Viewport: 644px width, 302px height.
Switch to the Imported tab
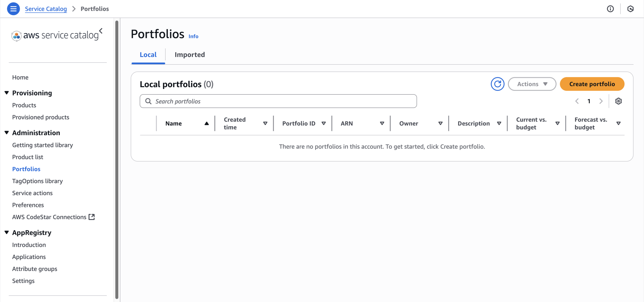coord(190,55)
